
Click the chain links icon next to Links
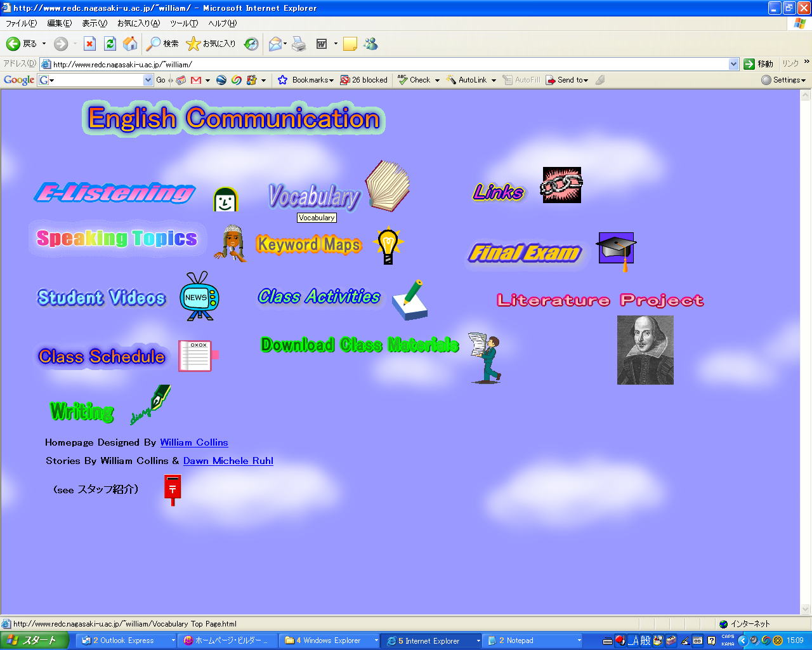(x=561, y=185)
